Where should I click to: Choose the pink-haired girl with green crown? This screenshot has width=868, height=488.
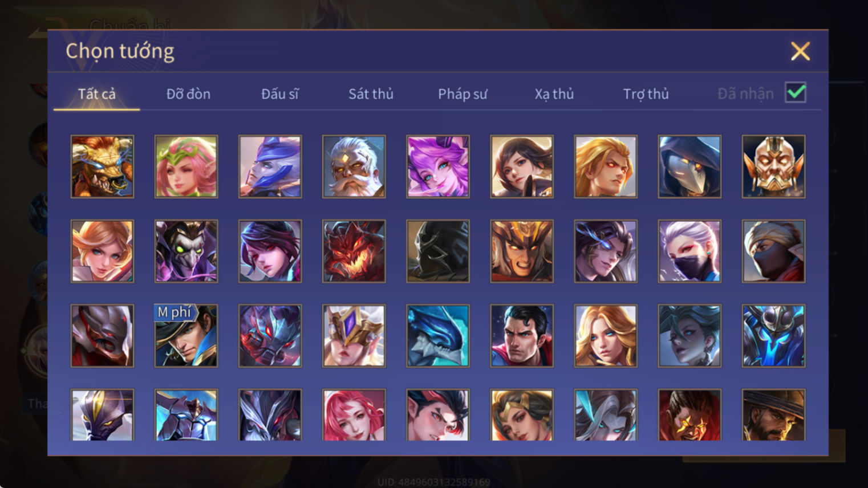186,166
